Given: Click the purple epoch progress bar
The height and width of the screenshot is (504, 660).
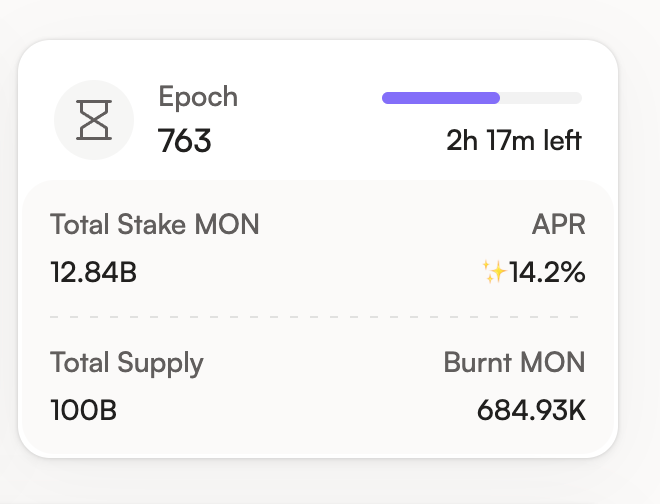Looking at the screenshot, I should click(441, 98).
